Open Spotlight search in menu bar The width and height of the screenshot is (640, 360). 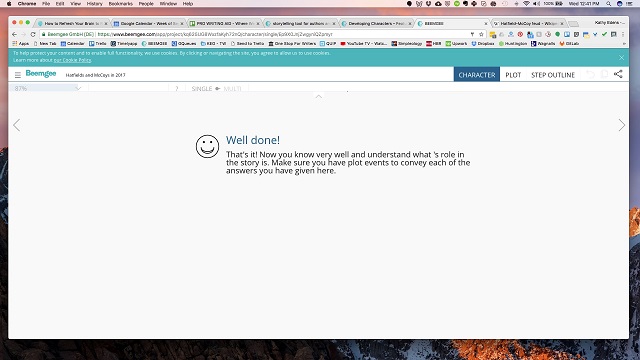pos(608,4)
